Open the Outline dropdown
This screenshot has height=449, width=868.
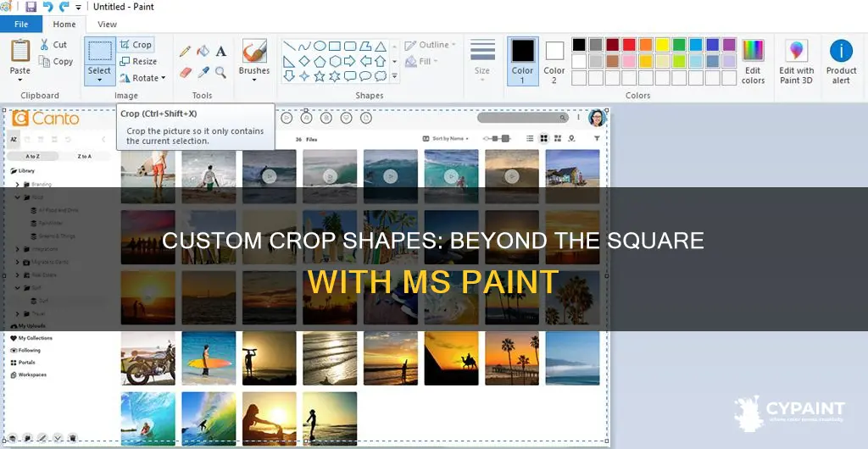point(430,45)
